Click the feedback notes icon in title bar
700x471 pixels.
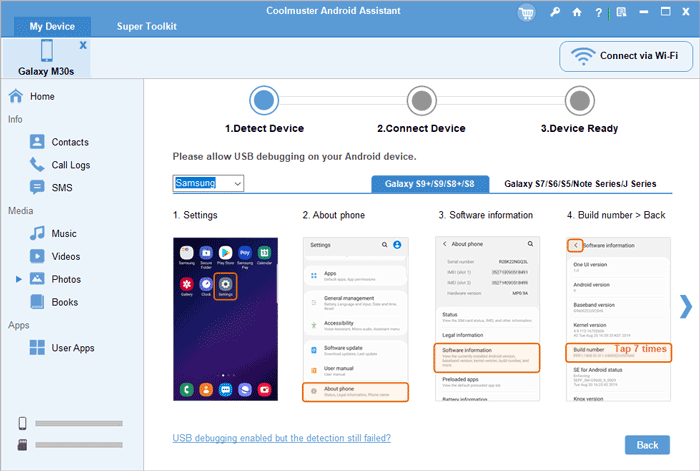[624, 13]
